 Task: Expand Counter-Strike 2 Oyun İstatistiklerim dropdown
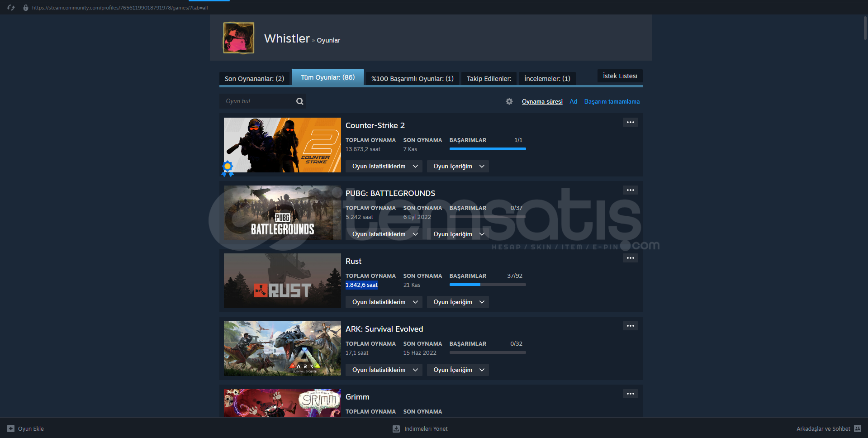(x=384, y=166)
